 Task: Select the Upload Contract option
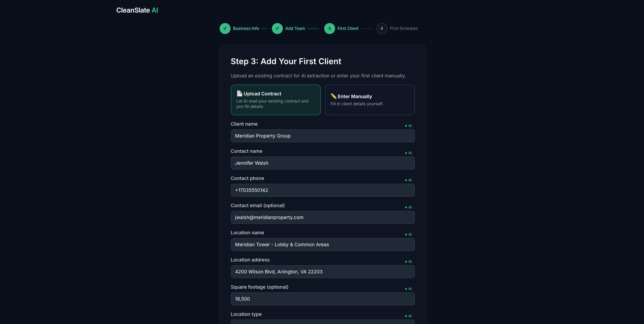click(x=275, y=100)
